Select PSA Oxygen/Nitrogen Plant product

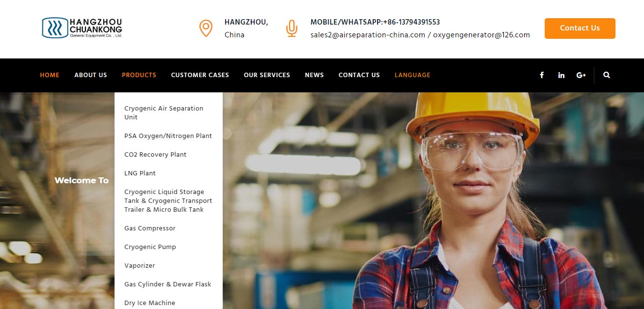(169, 136)
